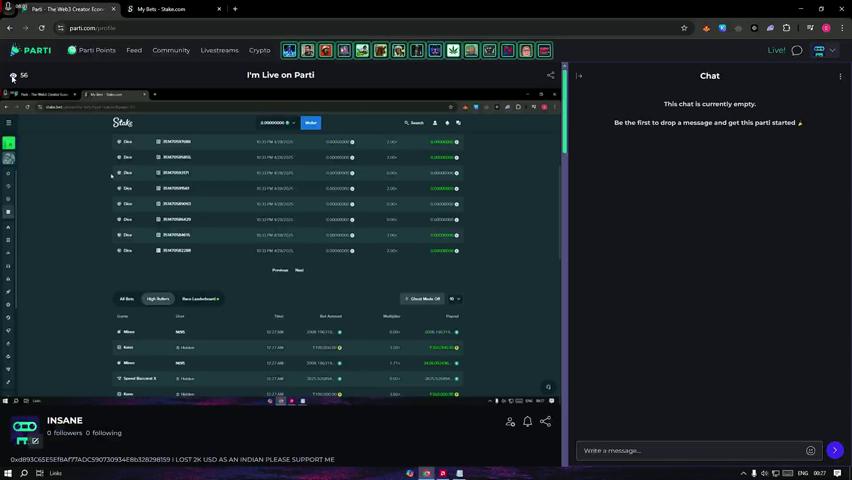852x480 pixels.
Task: Click the viewer count eye icon
Action: click(13, 76)
